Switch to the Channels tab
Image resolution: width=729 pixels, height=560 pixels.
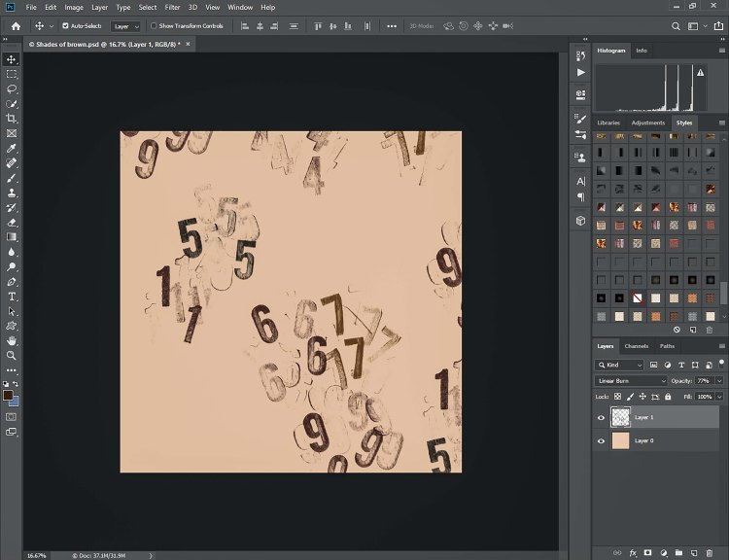636,346
